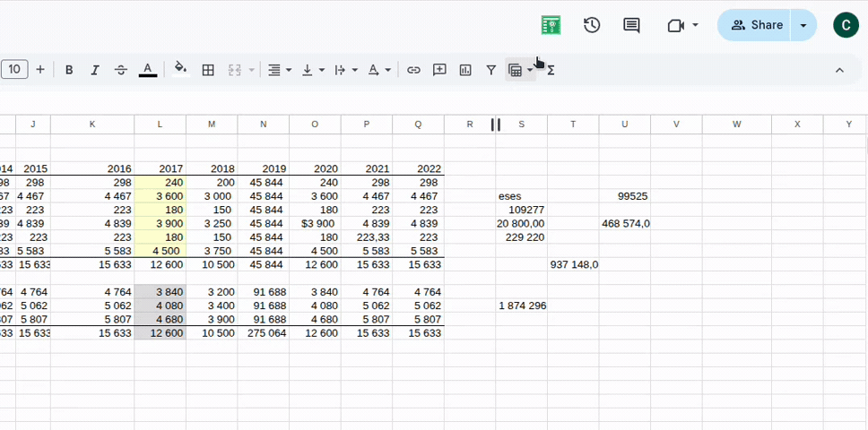Viewport: 868px width, 430px height.
Task: Select the cell containing 229 220
Action: [x=522, y=237]
